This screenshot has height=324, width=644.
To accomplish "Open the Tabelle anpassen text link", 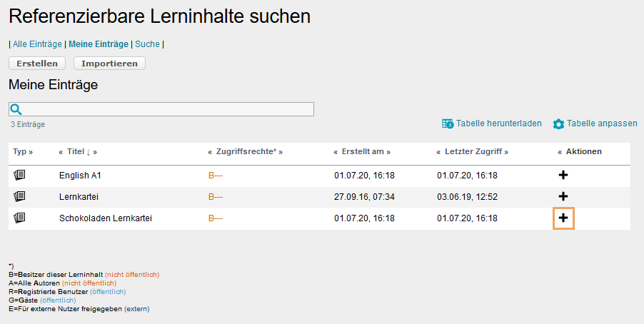I will coord(602,123).
